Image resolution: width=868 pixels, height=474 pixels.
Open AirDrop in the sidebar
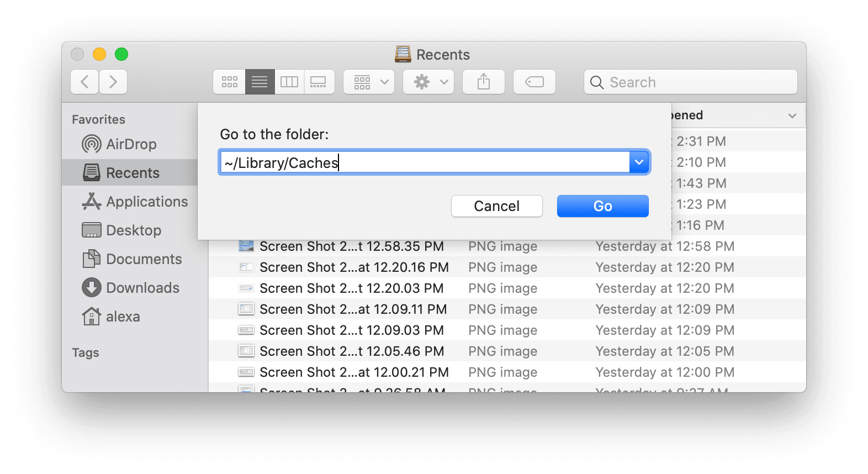130,144
